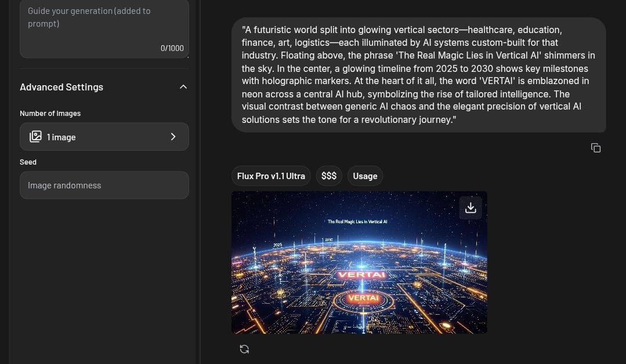Click the $$$ pricing badge
The image size is (626, 364).
click(329, 176)
